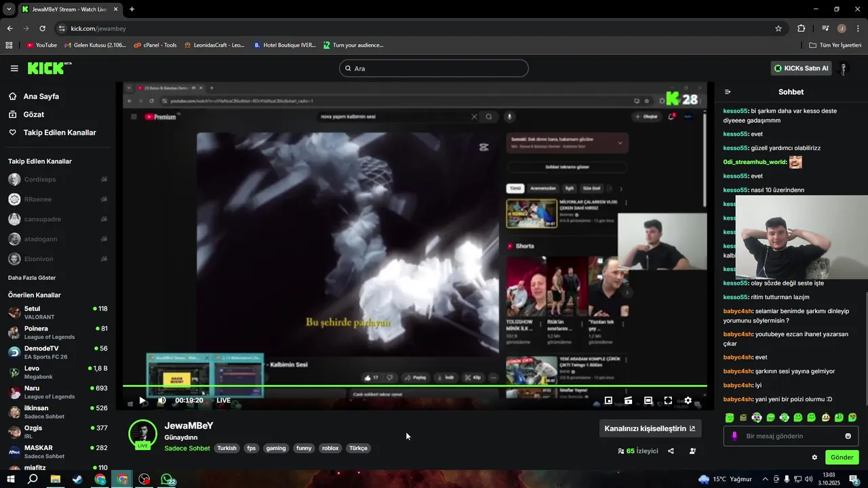Open Ebonivon followed channel
Image resolution: width=868 pixels, height=488 pixels.
click(x=58, y=259)
